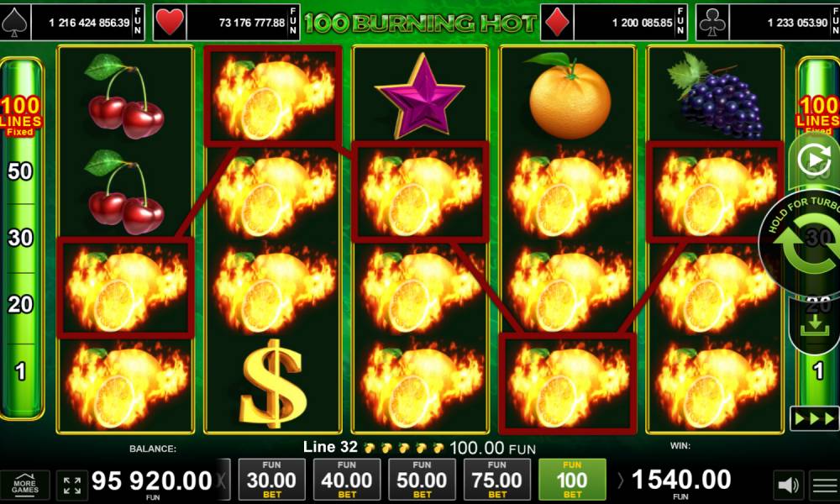Open the More Games menu
Screen dimensions: 840x504
click(x=24, y=486)
